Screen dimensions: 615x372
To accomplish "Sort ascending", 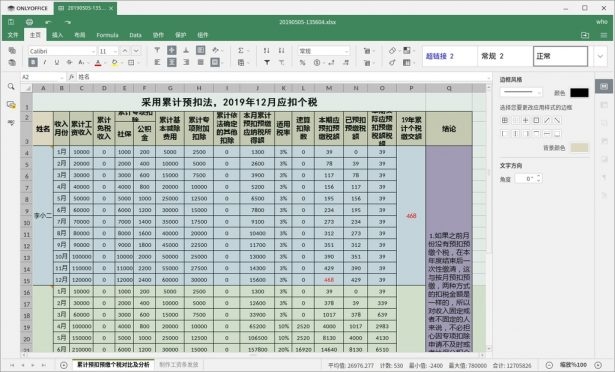I will point(267,50).
